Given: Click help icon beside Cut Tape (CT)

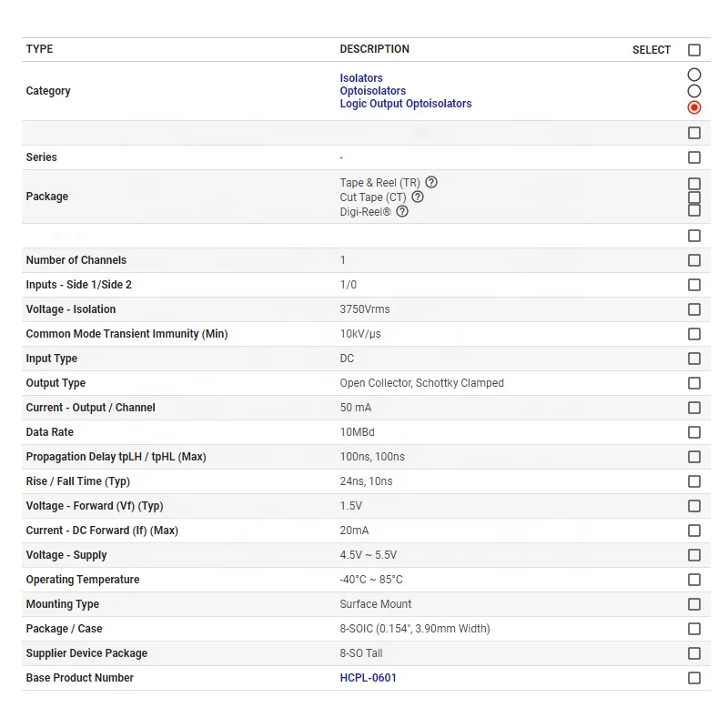Looking at the screenshot, I should pyautogui.click(x=418, y=197).
